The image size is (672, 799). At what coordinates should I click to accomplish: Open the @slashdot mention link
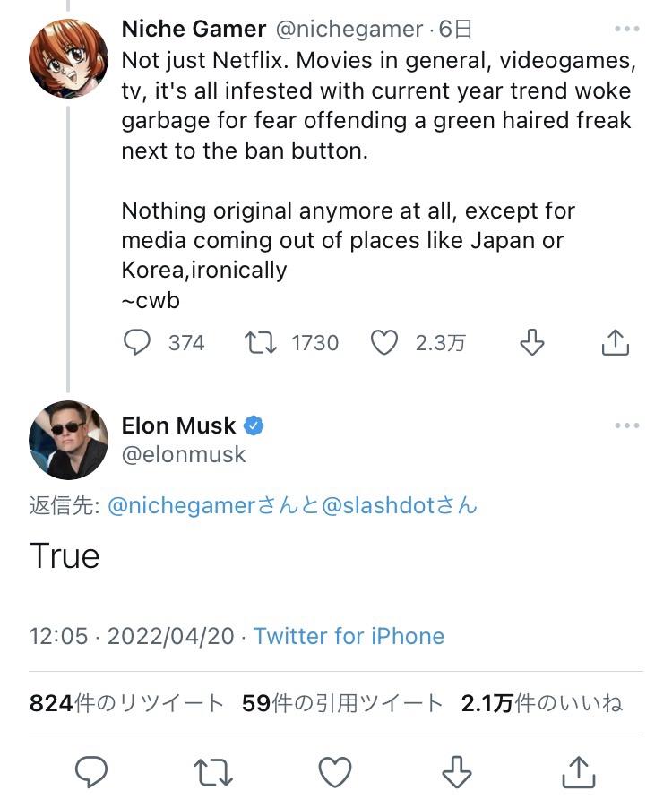tap(375, 506)
